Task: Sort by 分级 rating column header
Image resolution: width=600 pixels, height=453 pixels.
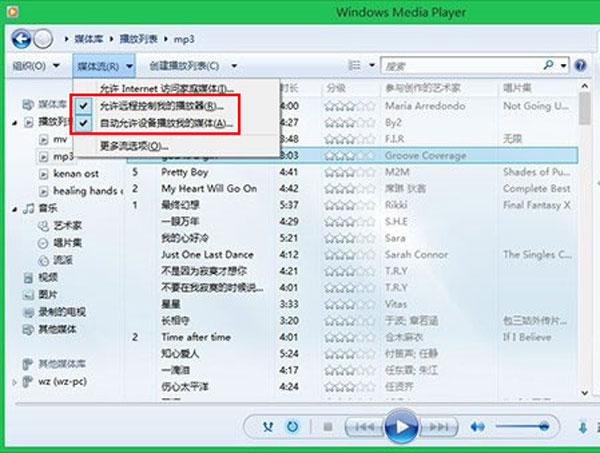Action: tap(336, 88)
